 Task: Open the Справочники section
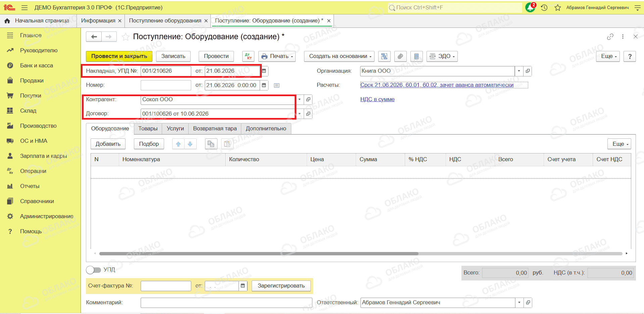point(37,201)
